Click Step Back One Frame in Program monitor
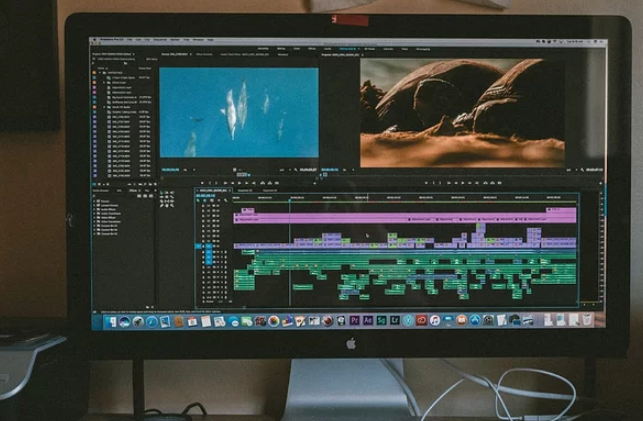 coord(456,183)
